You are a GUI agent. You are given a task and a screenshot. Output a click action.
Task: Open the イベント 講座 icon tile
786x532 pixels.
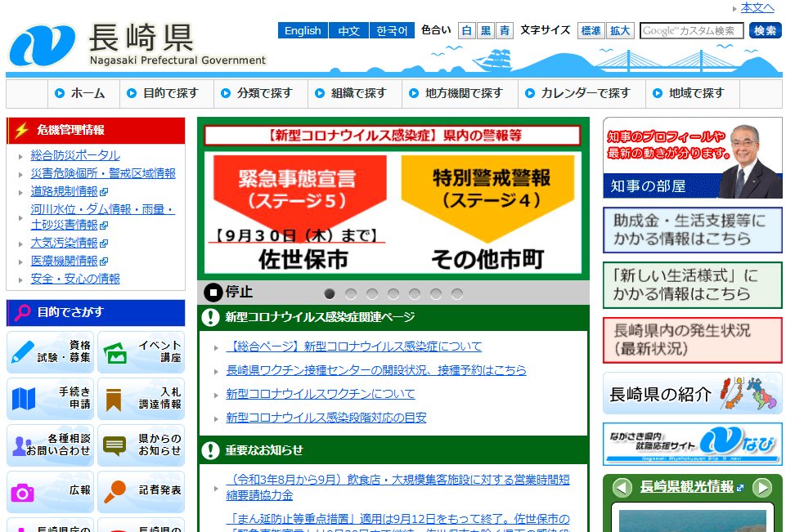click(x=141, y=352)
